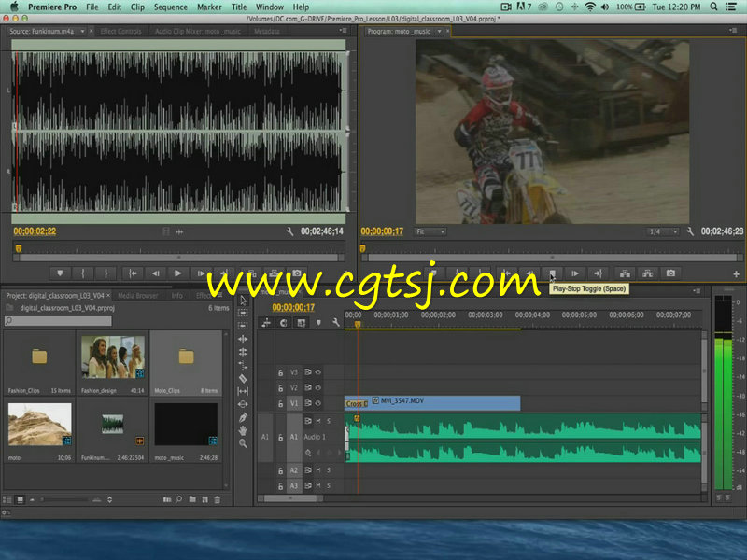
Task: Select the Slide tool
Action: point(243,404)
